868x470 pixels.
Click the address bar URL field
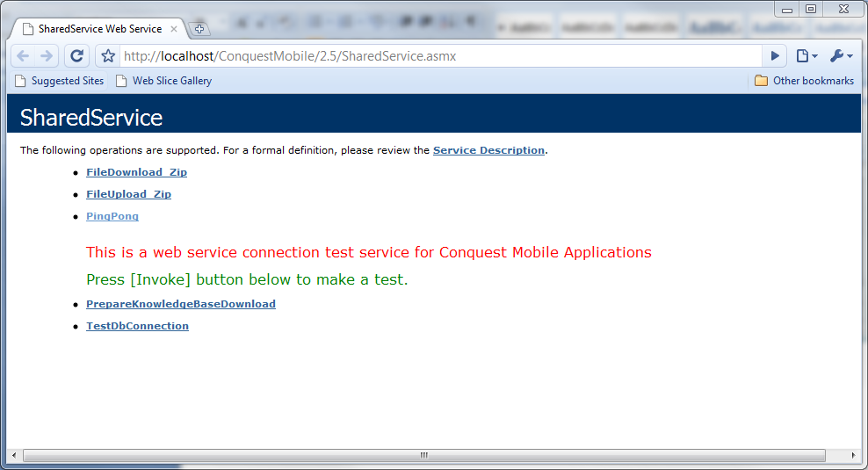[x=440, y=56]
